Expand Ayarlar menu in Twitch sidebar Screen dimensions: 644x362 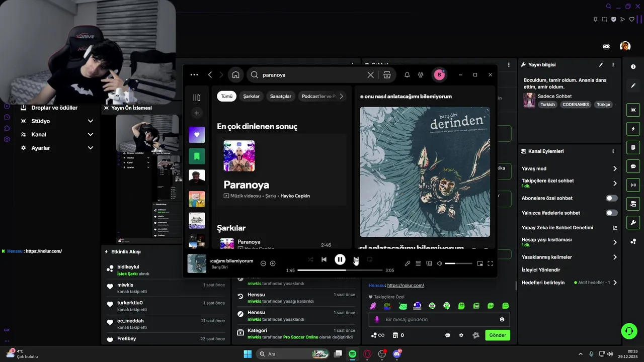pyautogui.click(x=91, y=148)
